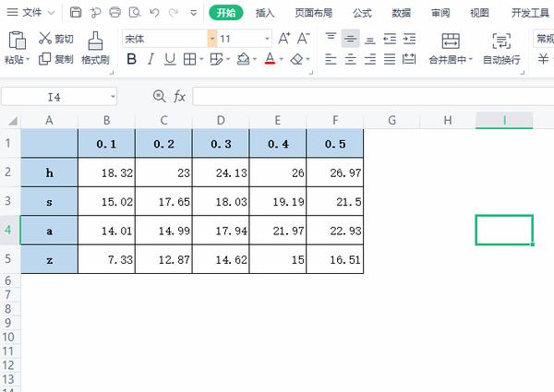
Task: Click the Wrap Text button
Action: tap(501, 48)
